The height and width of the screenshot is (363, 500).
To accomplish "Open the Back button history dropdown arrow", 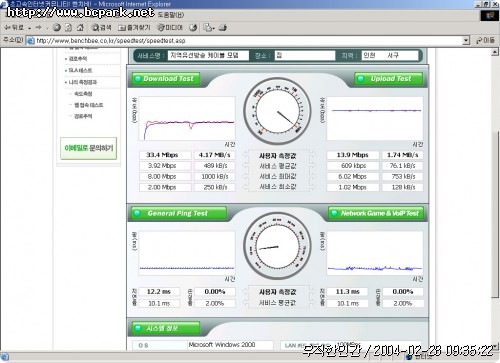I will [29, 28].
